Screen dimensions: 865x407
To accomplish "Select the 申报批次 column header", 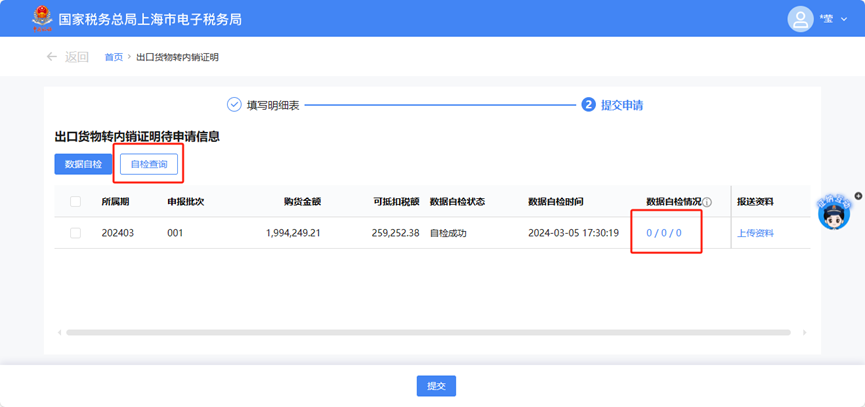I will pyautogui.click(x=186, y=202).
